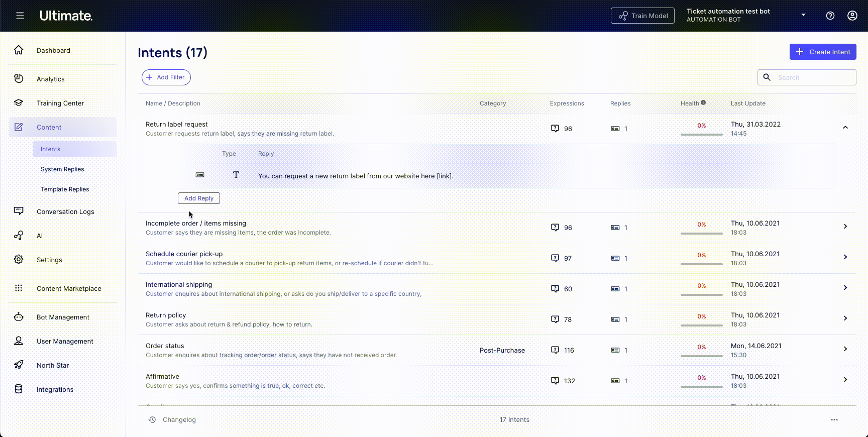This screenshot has width=868, height=437.
Task: Expand the Schedule courier pick-up row
Action: pos(845,257)
